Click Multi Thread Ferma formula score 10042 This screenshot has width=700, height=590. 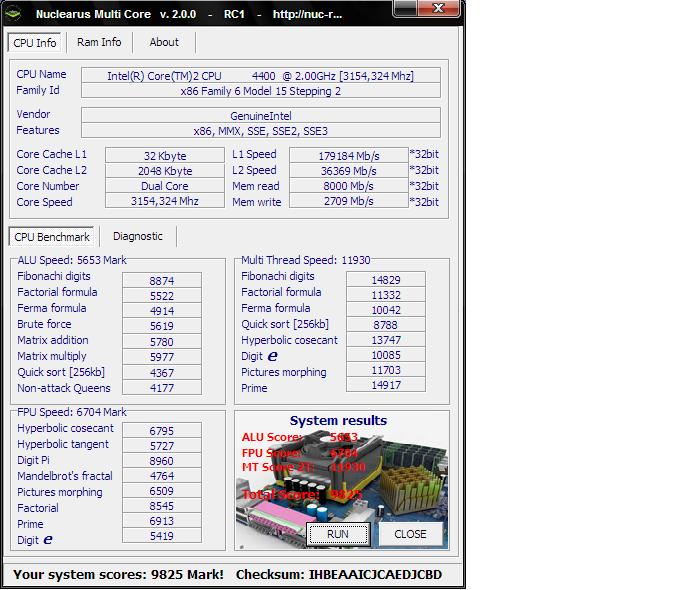tap(386, 310)
